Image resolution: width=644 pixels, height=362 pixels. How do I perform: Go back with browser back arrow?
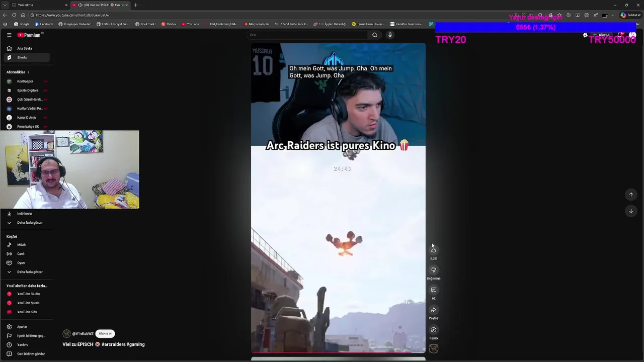[5, 15]
